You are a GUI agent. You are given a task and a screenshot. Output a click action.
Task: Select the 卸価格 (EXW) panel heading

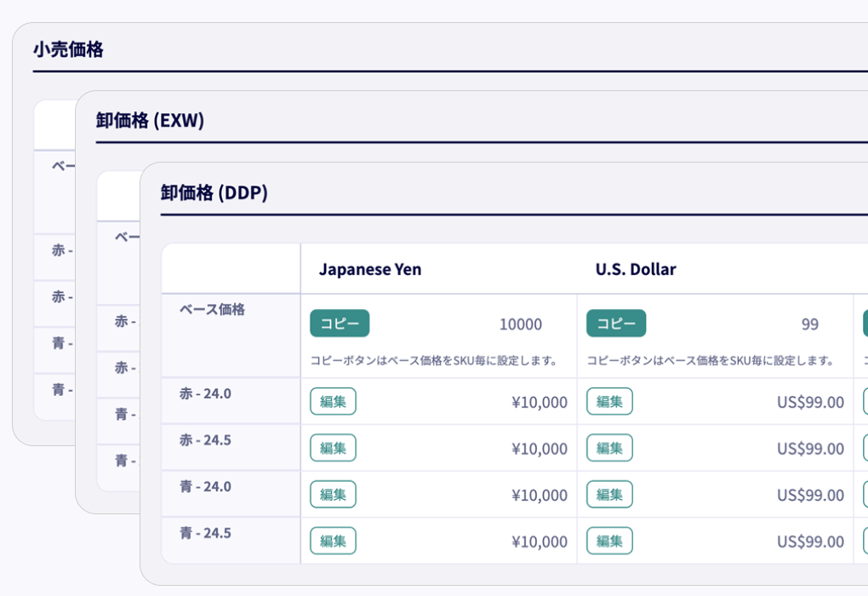click(150, 120)
